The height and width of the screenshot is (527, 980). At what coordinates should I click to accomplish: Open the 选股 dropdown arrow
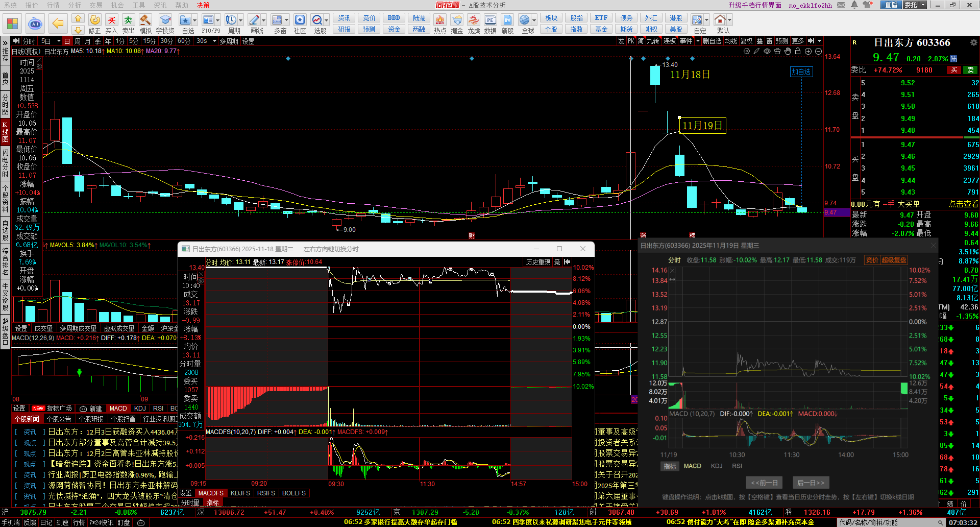pos(327,20)
